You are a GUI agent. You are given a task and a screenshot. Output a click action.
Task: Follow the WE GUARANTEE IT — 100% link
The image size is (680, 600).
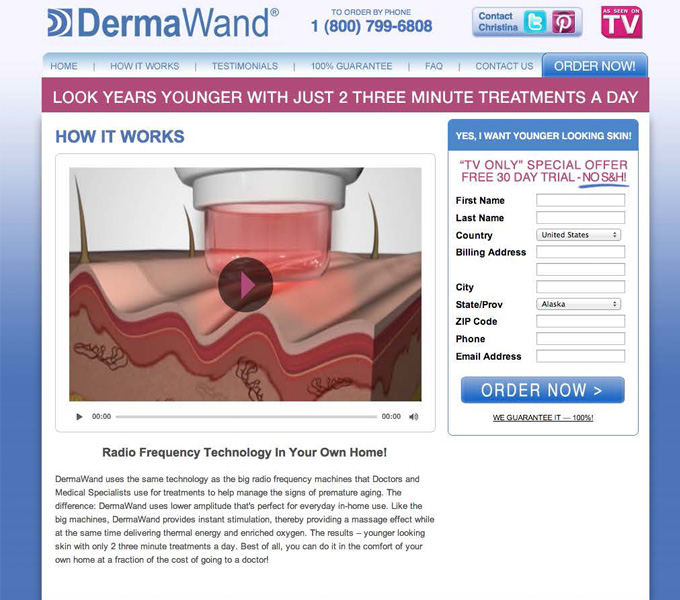click(543, 418)
